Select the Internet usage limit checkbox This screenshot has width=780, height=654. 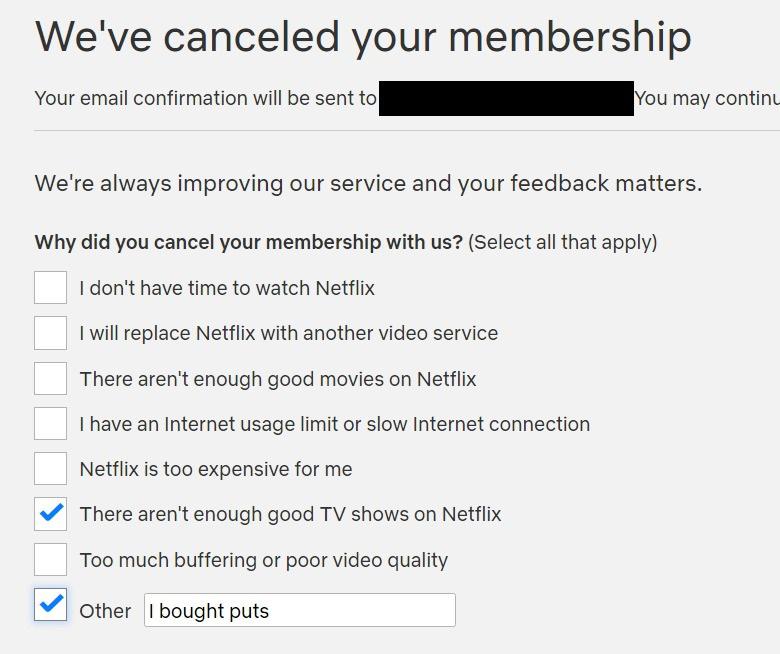pyautogui.click(x=50, y=423)
